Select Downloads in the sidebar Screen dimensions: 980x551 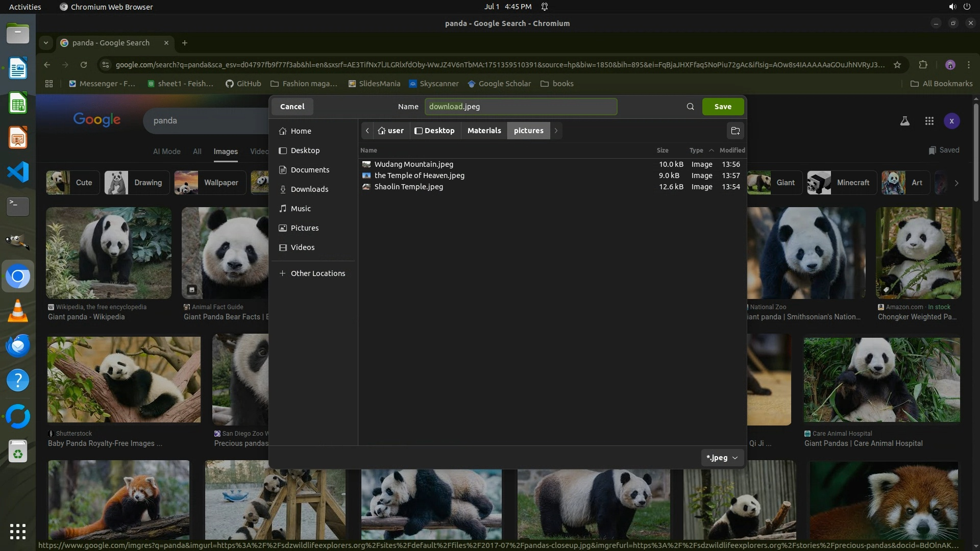[309, 189]
